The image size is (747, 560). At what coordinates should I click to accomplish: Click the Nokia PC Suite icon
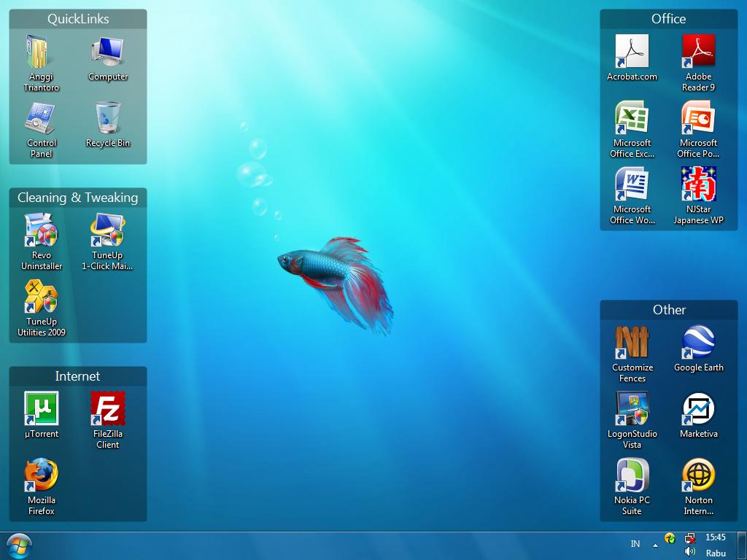pyautogui.click(x=632, y=475)
